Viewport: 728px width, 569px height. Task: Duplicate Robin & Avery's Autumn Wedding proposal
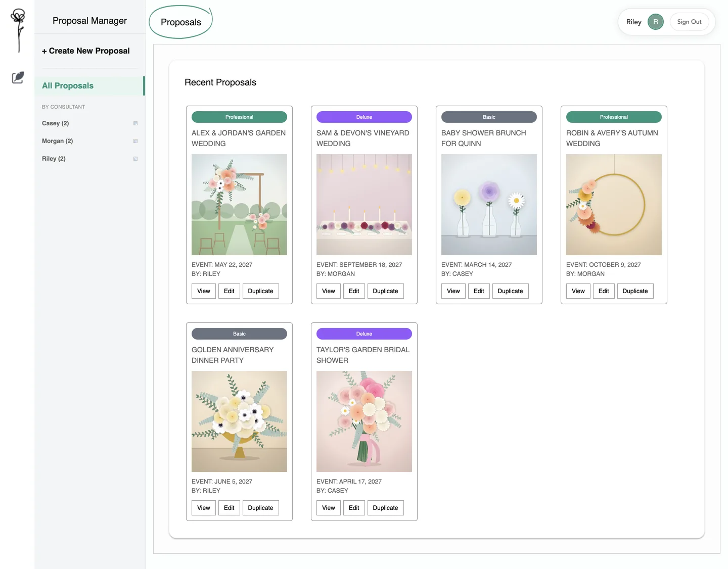pyautogui.click(x=635, y=291)
